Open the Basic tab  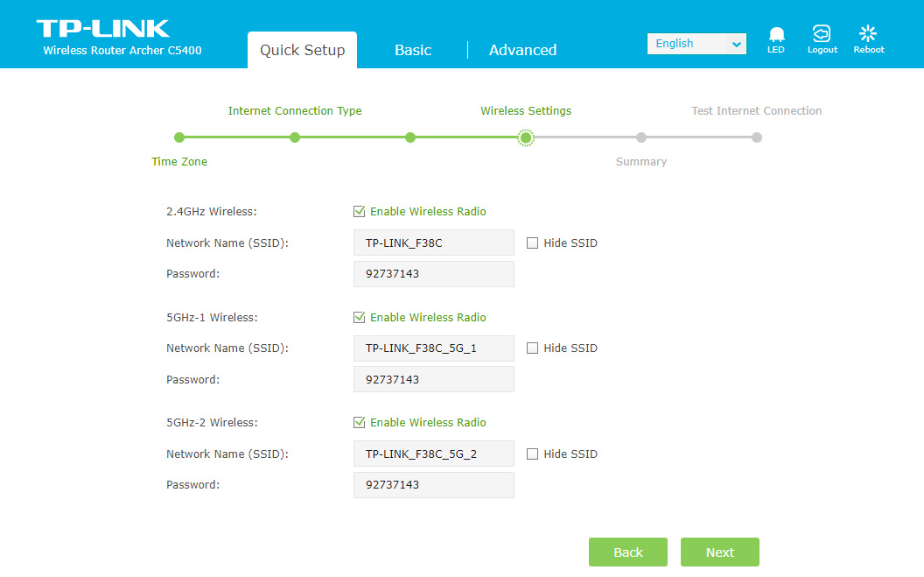(x=413, y=50)
